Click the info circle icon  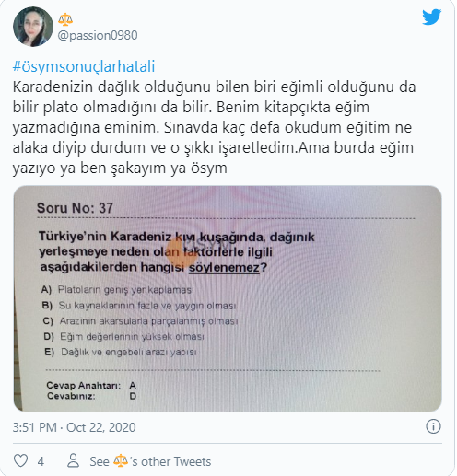[433, 426]
